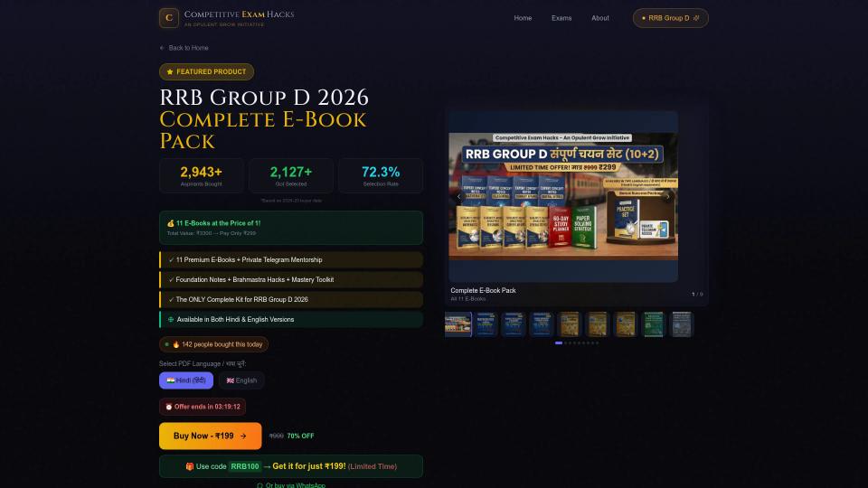
Task: Select the fifth carousel thumbnail (first yellow cover)
Action: 570,324
